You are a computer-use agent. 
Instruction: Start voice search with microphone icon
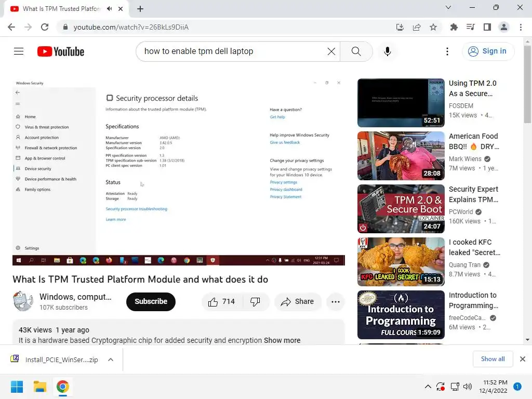click(x=388, y=51)
